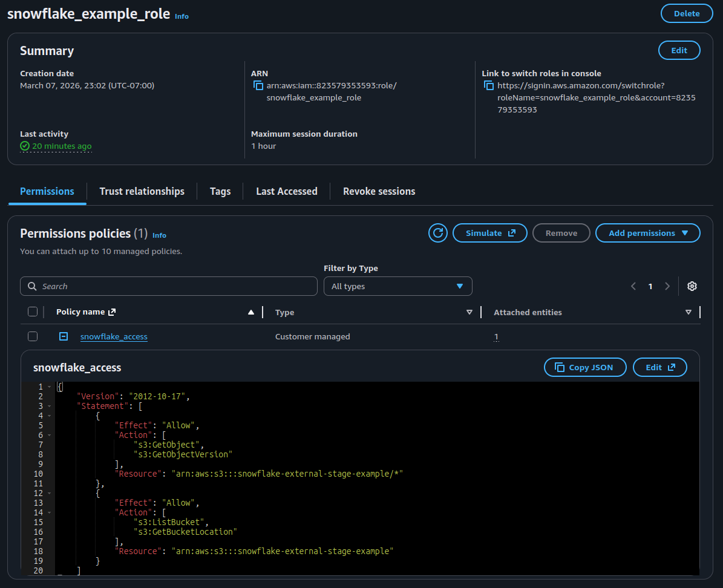Viewport: 723px width, 588px height.
Task: Click the "s3:GetBucketLocation" line
Action: [185, 532]
